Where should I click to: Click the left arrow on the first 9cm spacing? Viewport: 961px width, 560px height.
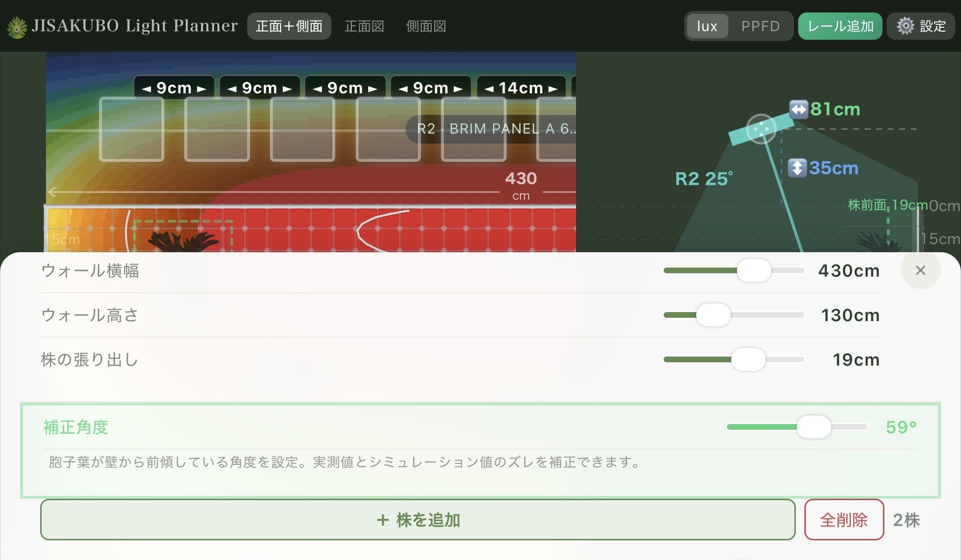[x=146, y=88]
